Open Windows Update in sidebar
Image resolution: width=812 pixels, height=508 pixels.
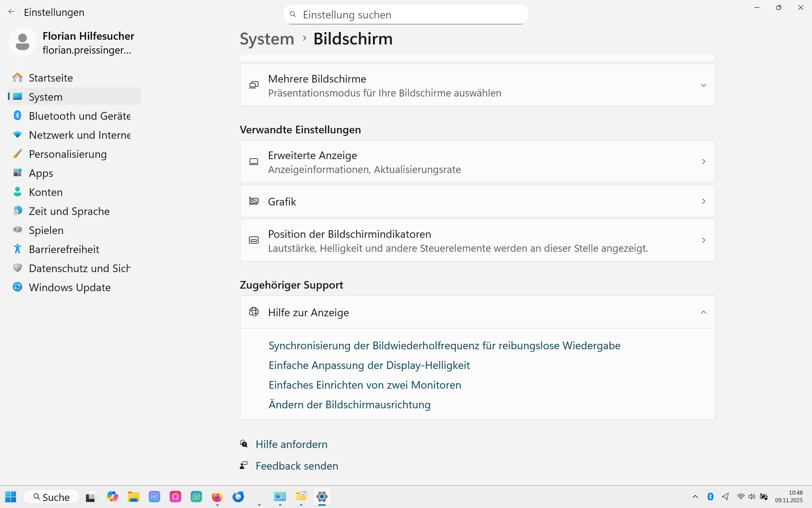[74, 287]
